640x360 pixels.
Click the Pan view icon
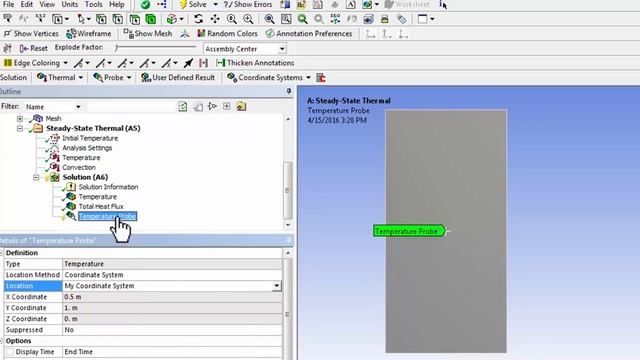coord(215,19)
